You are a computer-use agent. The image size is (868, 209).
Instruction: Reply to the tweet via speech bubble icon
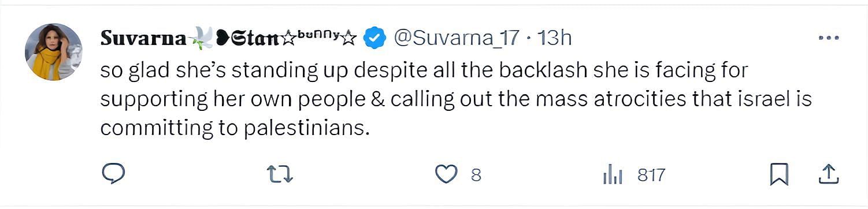click(113, 173)
